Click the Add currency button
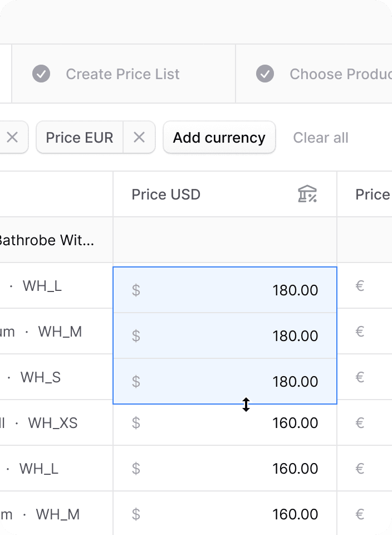Viewport: 392px width, 535px height. coord(219,138)
